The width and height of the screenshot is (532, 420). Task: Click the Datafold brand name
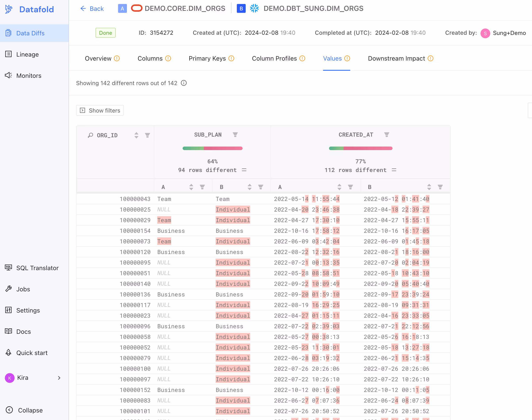click(x=37, y=9)
